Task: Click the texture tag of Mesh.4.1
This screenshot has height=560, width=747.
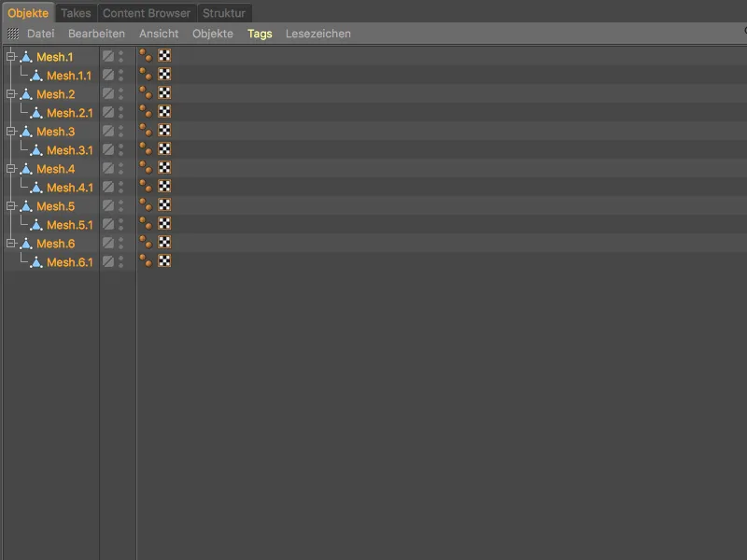Action: pyautogui.click(x=164, y=186)
